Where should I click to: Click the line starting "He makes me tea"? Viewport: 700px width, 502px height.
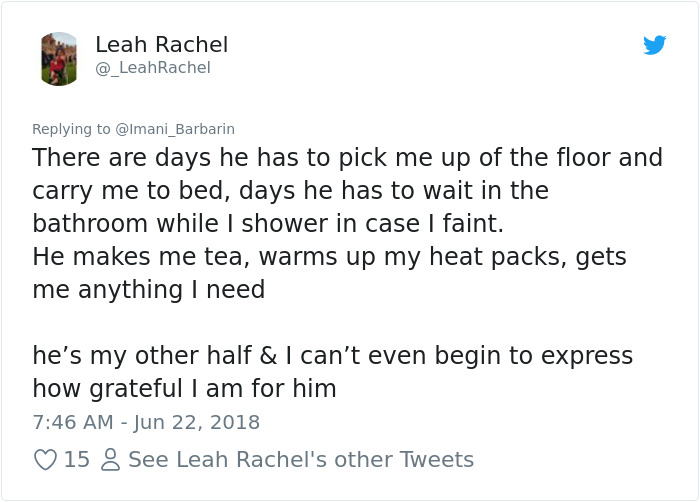coord(329,257)
